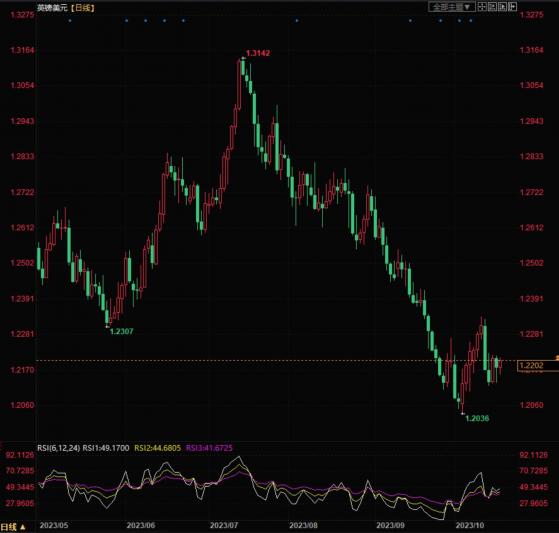Click the 【日线】 label beside the chart title
Image resolution: width=559 pixels, height=533 pixels.
point(82,8)
